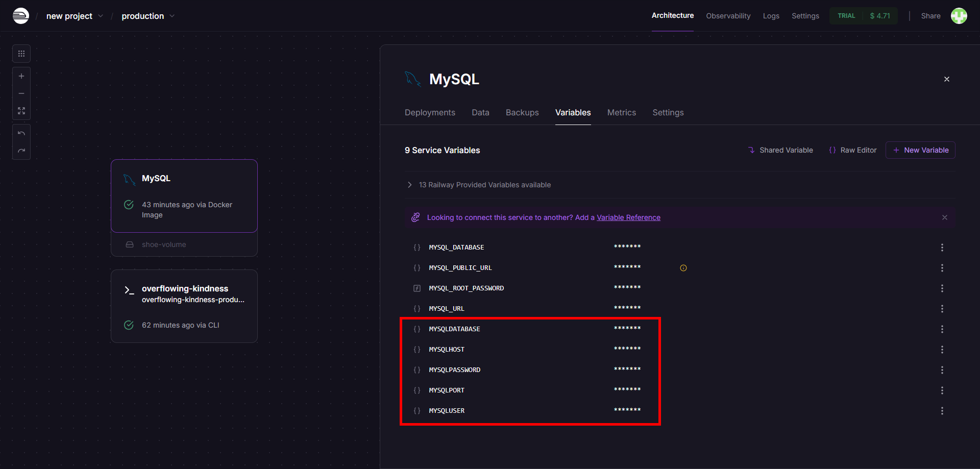Viewport: 980px width, 469px height.
Task: Click the sealed icon beside MYSQL_ROOT_PASSWORD
Action: (417, 288)
